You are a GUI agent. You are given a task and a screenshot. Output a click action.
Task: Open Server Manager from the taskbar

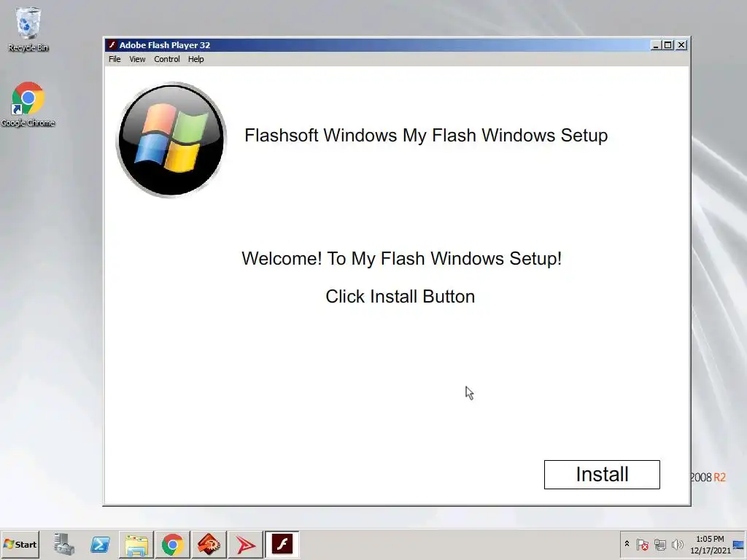(64, 544)
